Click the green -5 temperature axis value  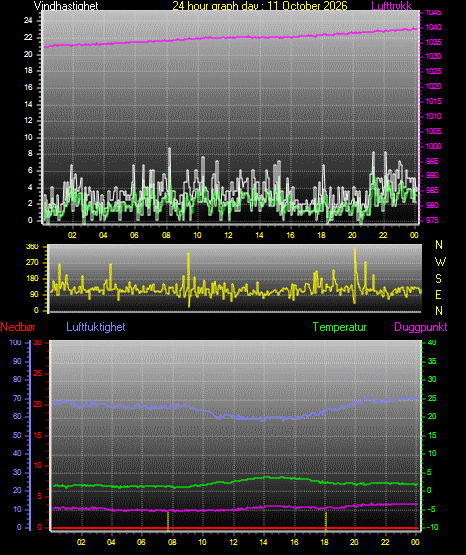[x=431, y=509]
